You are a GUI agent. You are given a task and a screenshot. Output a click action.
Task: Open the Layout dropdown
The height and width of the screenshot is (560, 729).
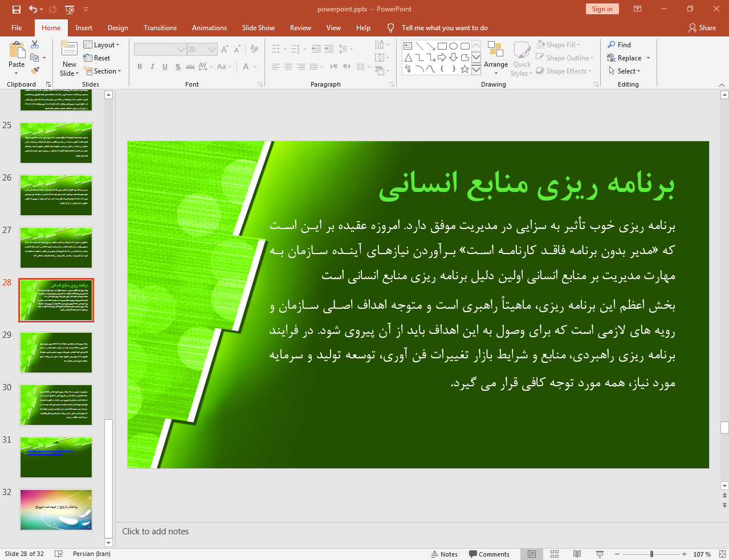101,45
